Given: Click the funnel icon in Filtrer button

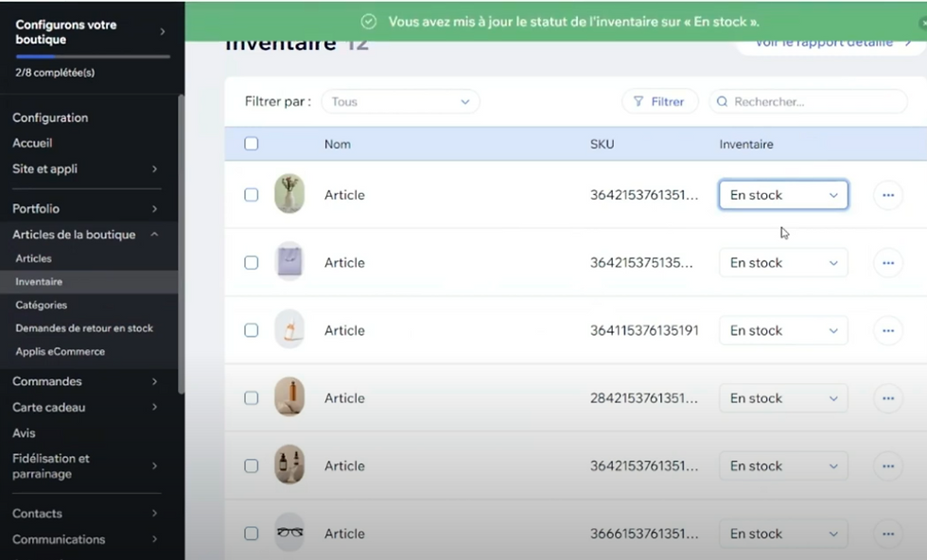Looking at the screenshot, I should 638,102.
